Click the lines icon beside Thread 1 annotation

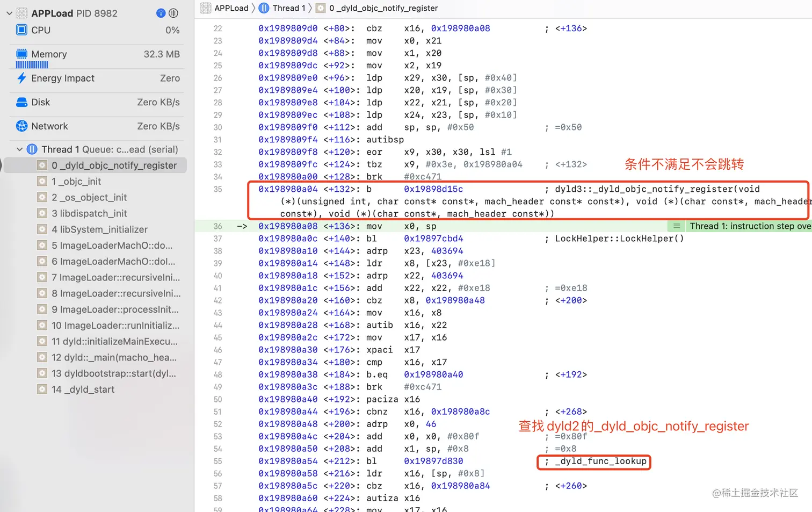pos(677,226)
